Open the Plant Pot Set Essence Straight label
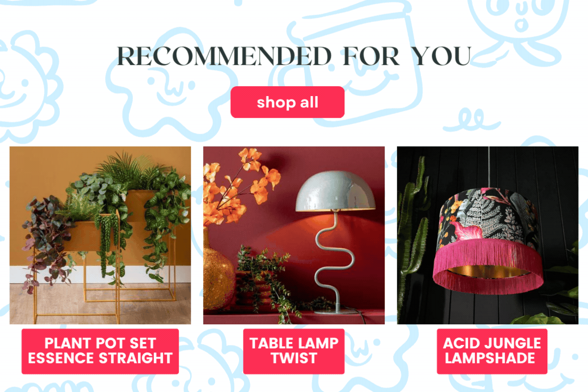588x392 pixels. (100, 351)
